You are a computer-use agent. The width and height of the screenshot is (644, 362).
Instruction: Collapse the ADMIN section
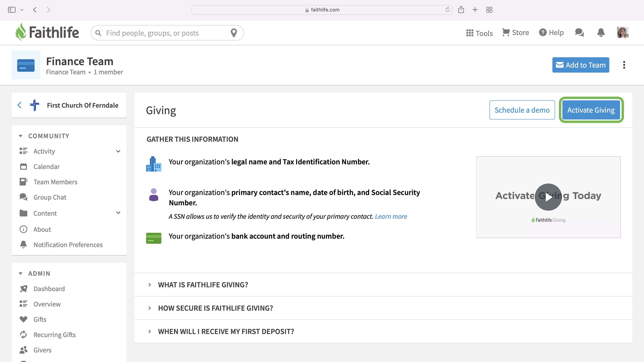[21, 274]
